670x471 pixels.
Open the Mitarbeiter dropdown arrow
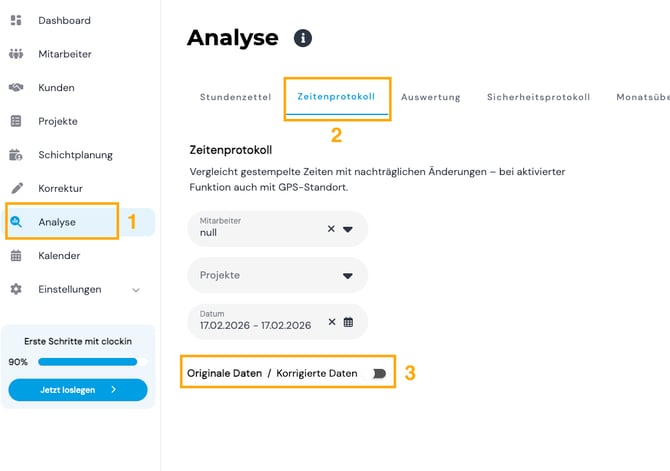tap(348, 229)
